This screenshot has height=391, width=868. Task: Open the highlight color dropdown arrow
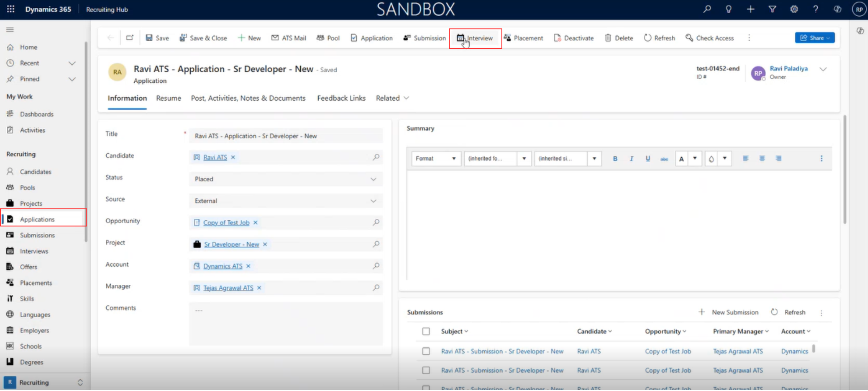pyautogui.click(x=725, y=159)
